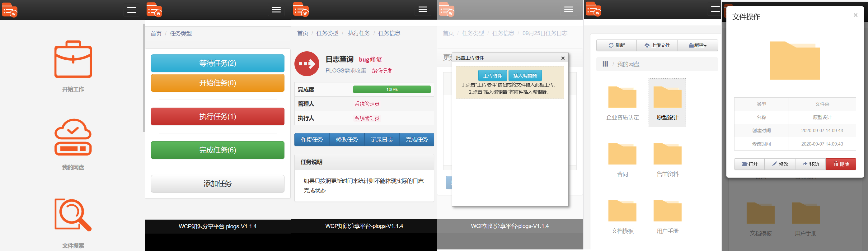Open the 售前资料 folder
Screen dimensions: 868x251
[x=668, y=160]
